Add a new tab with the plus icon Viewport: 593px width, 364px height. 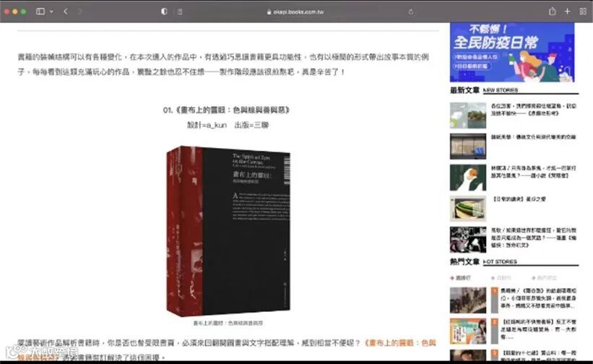(567, 12)
